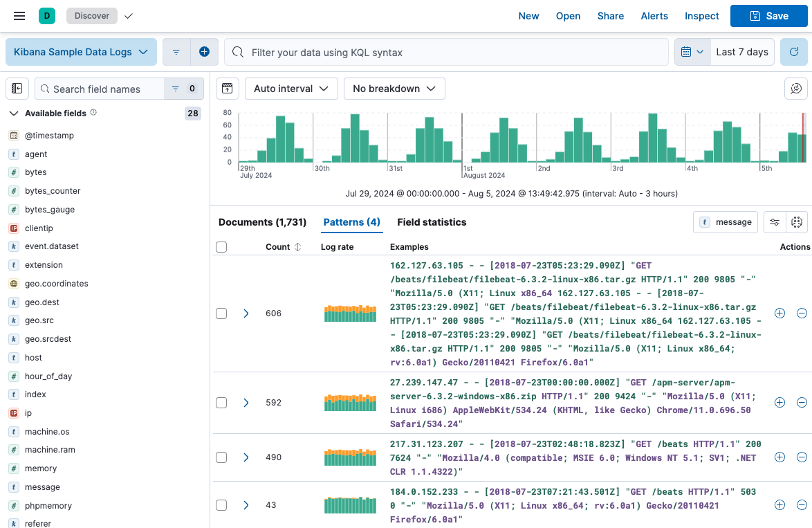The height and width of the screenshot is (528, 812).
Task: Collapse the fields sidebar panel
Action: [x=17, y=89]
